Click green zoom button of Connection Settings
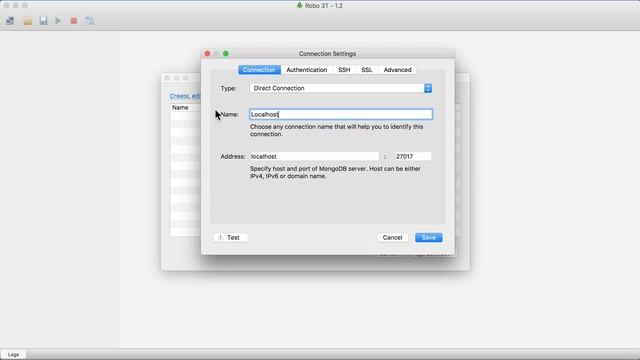The height and width of the screenshot is (360, 640). (x=226, y=54)
